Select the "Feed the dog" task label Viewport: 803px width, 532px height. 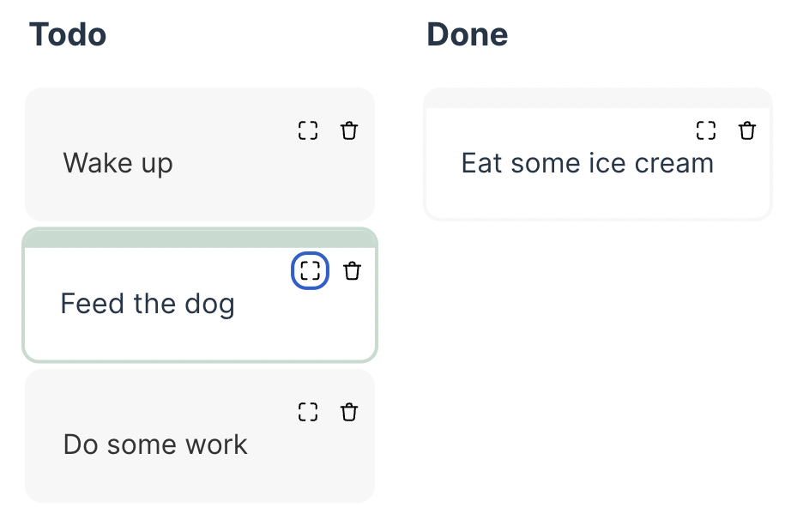click(148, 304)
